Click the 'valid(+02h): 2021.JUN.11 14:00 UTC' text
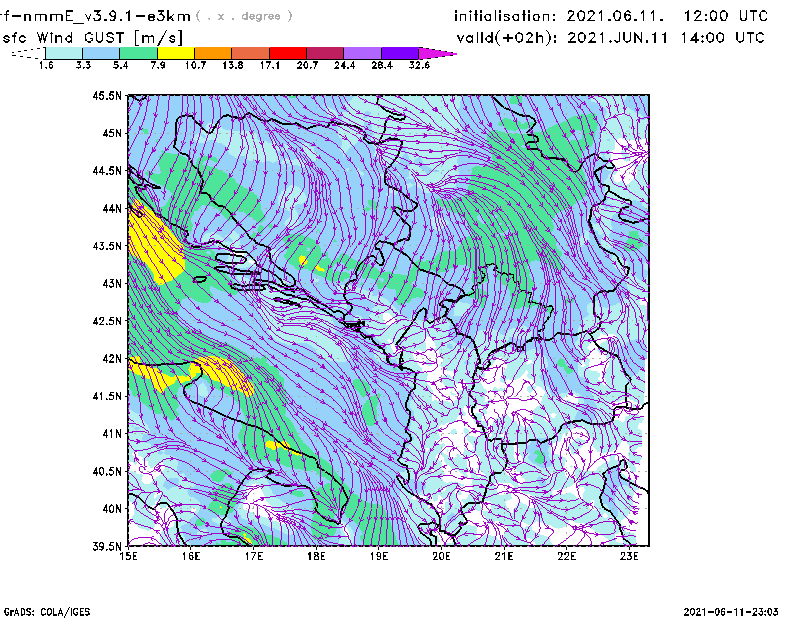 [610, 38]
